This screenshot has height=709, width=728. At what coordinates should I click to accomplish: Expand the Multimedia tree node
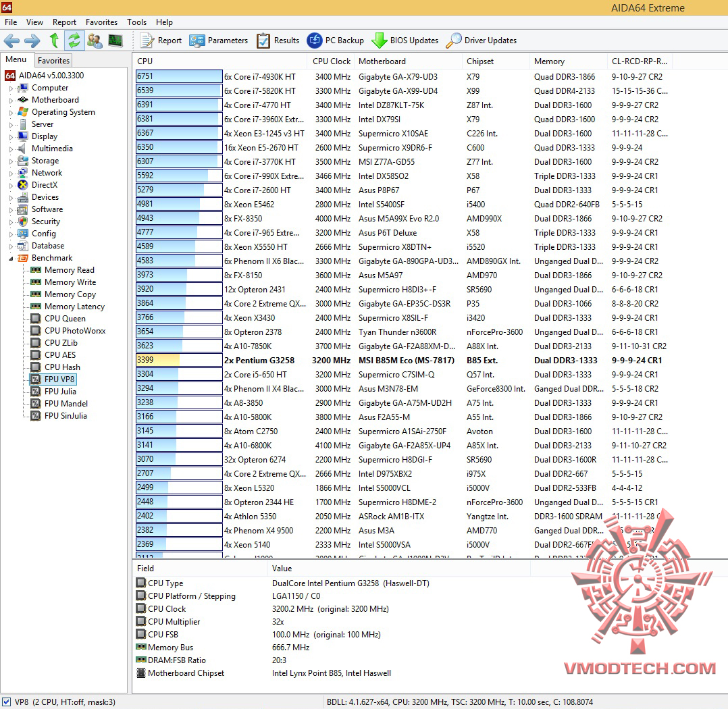pyautogui.click(x=11, y=149)
